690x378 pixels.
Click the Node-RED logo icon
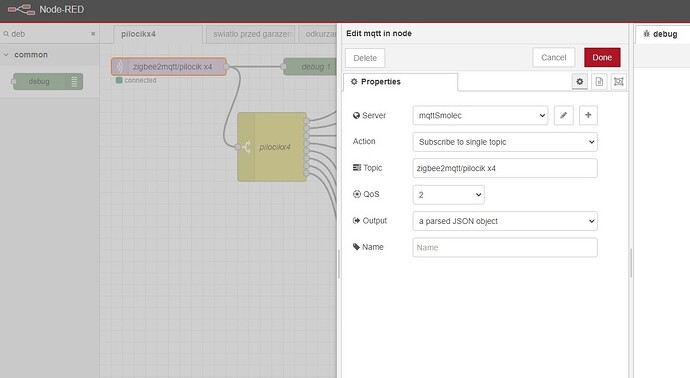click(x=21, y=10)
